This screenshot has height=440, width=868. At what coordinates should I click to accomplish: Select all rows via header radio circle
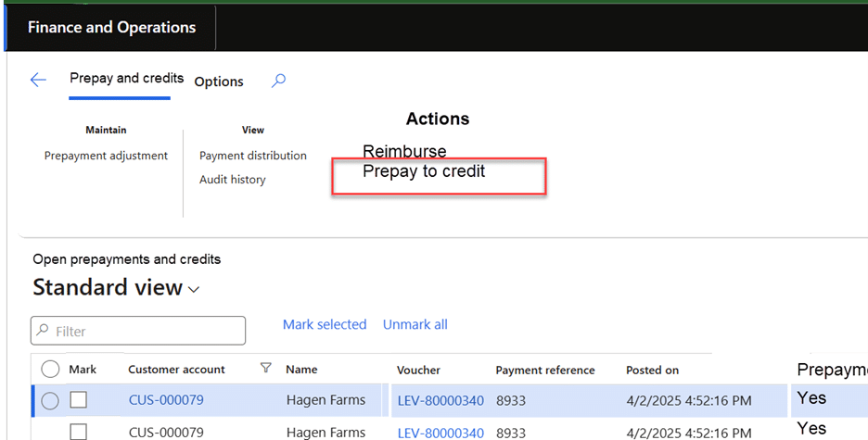pos(50,369)
